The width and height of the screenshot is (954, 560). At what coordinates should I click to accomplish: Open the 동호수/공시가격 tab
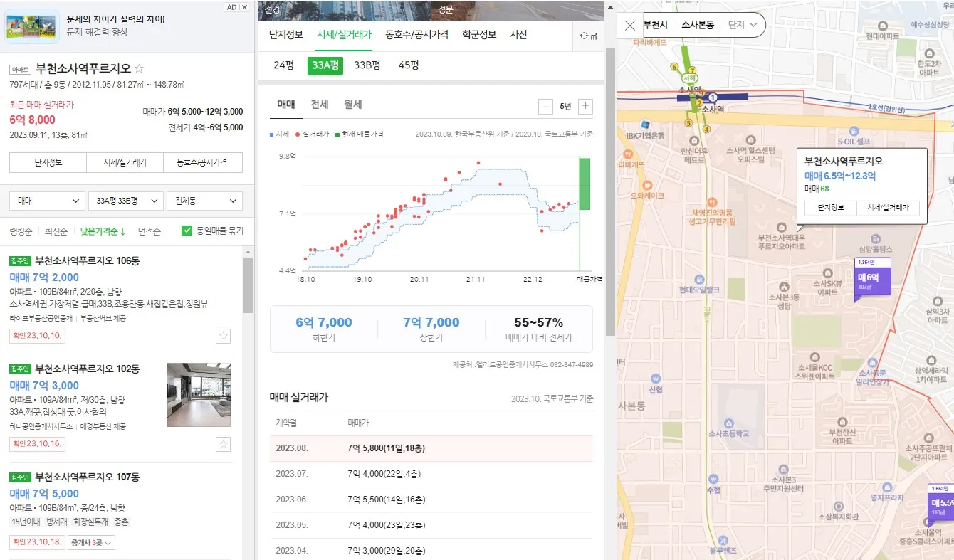coord(417,35)
